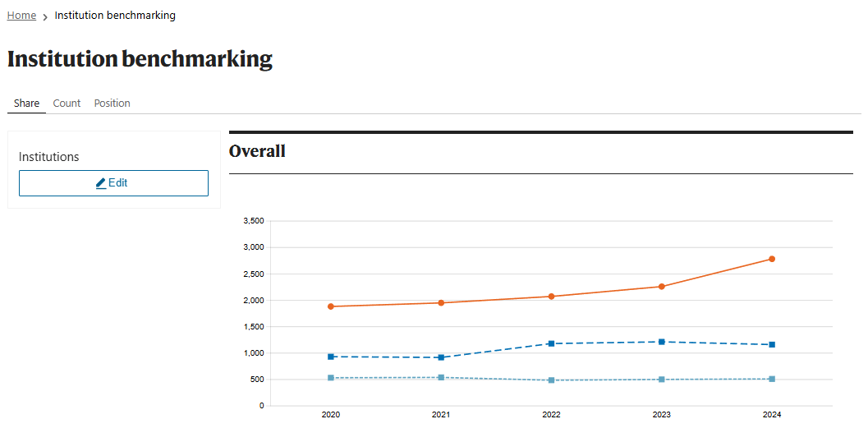Click the main 'Institution benchmarking' page title
Screen dimensions: 868x442
(140, 59)
